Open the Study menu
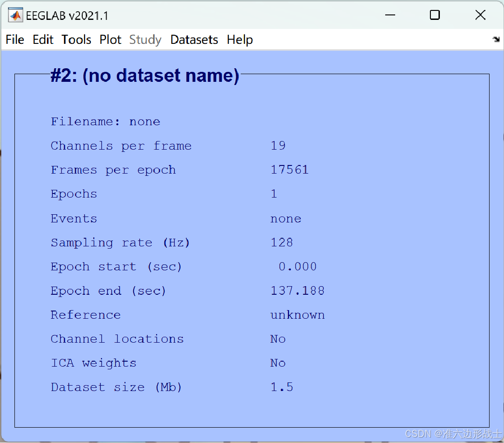This screenshot has height=443, width=504. click(145, 40)
